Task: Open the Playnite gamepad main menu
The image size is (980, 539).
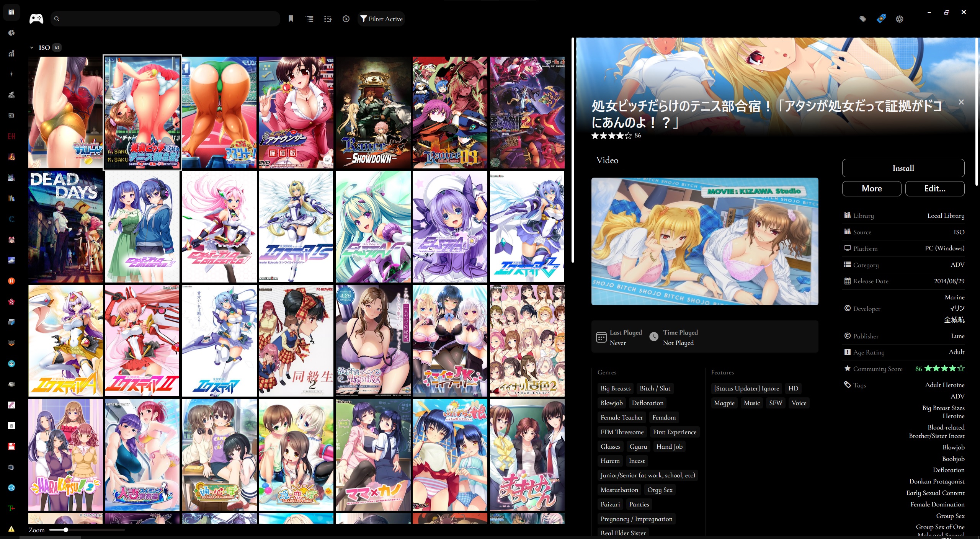Action: 36,19
